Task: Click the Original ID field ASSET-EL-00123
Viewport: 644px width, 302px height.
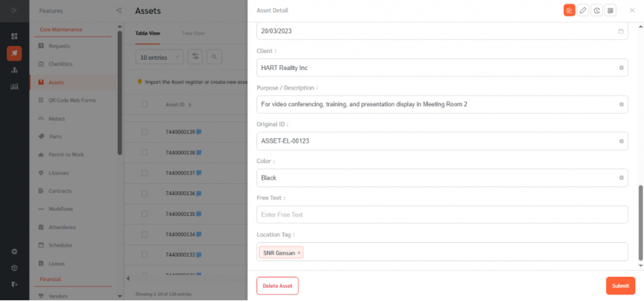Action: tap(442, 141)
